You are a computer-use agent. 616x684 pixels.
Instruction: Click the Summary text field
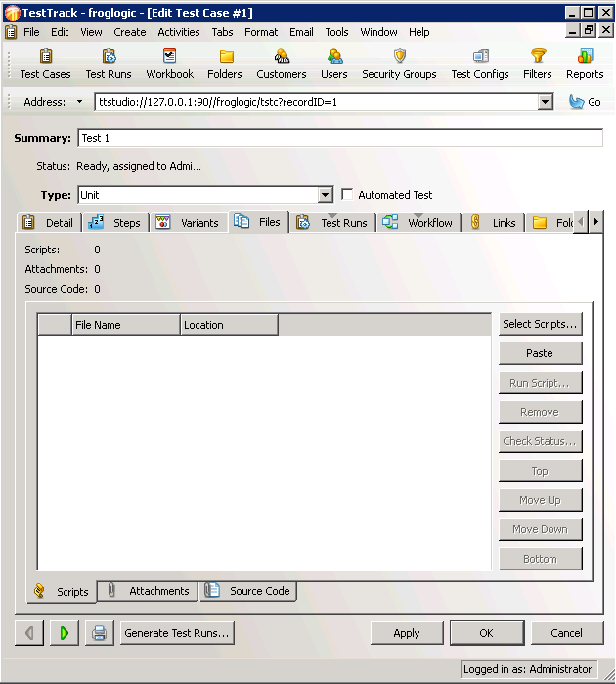[x=340, y=138]
